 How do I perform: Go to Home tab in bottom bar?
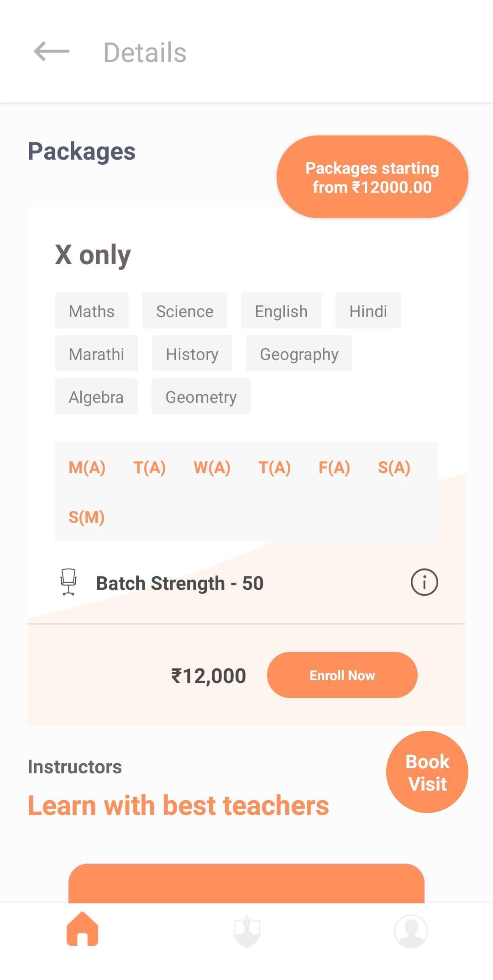(x=83, y=929)
